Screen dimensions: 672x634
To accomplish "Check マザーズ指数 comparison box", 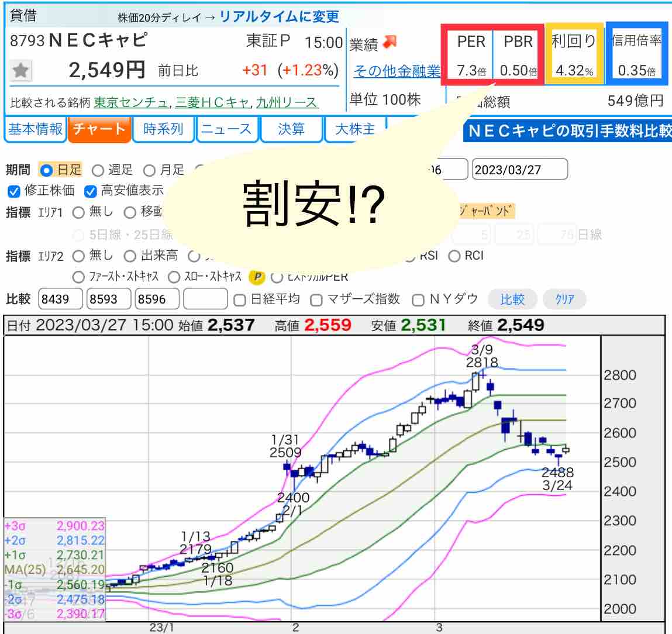I will (316, 299).
